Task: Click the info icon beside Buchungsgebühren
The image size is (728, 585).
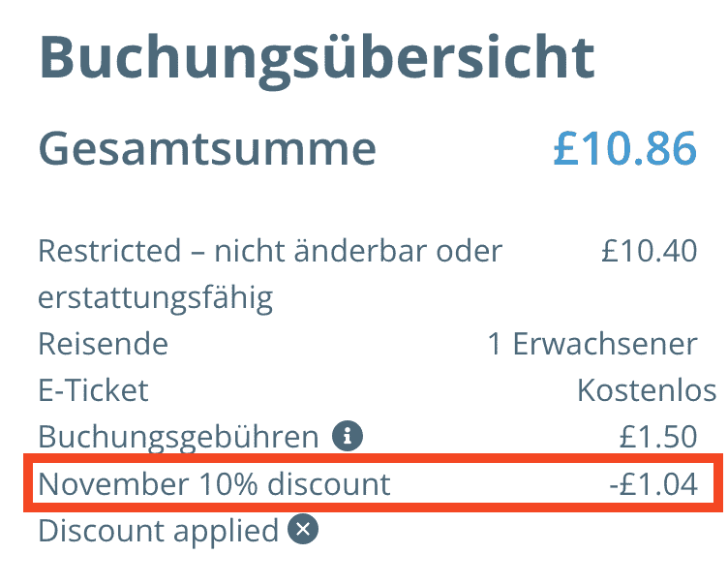Action: click(x=347, y=437)
